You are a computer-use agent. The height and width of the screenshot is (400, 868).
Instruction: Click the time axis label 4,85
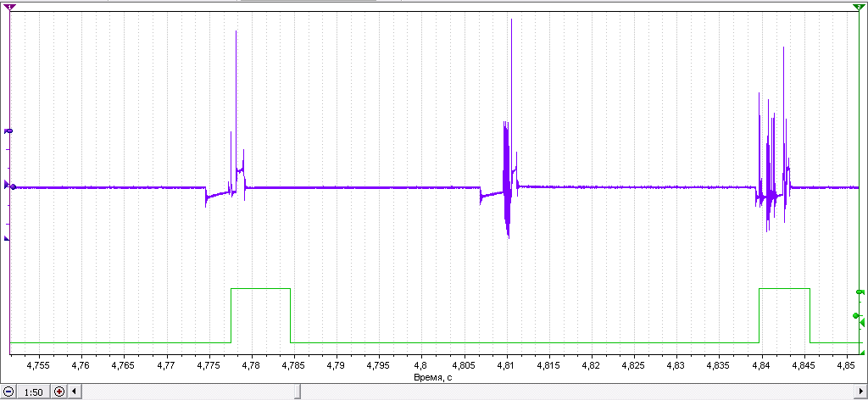coord(846,365)
